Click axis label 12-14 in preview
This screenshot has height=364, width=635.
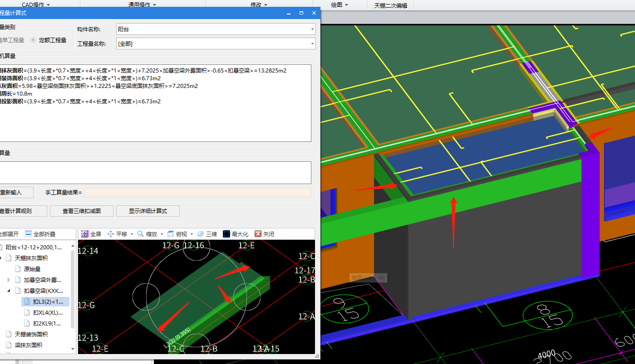(88, 251)
